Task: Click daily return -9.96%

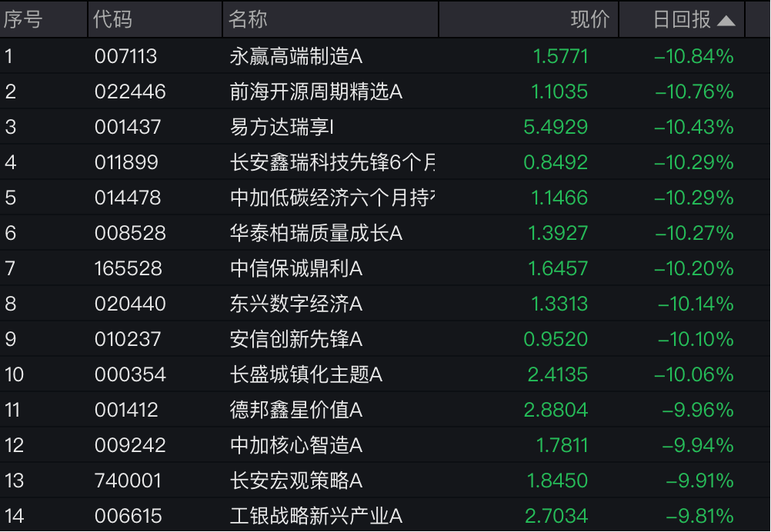Action: coord(698,410)
